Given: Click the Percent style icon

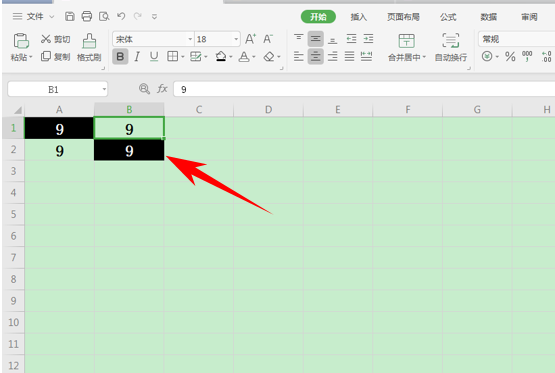Looking at the screenshot, I should coord(510,57).
